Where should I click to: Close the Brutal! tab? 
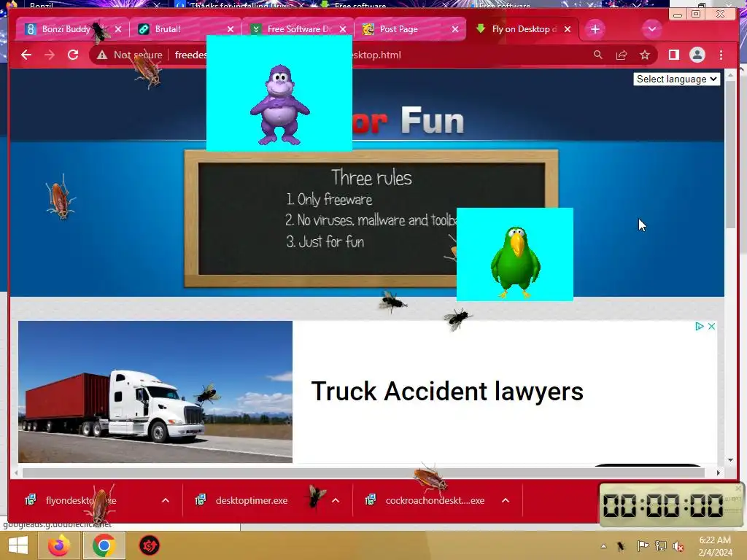[x=231, y=29]
